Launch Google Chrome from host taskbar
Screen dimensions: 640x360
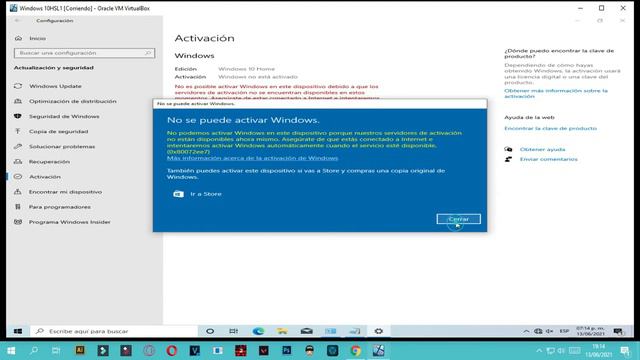[x=356, y=351]
